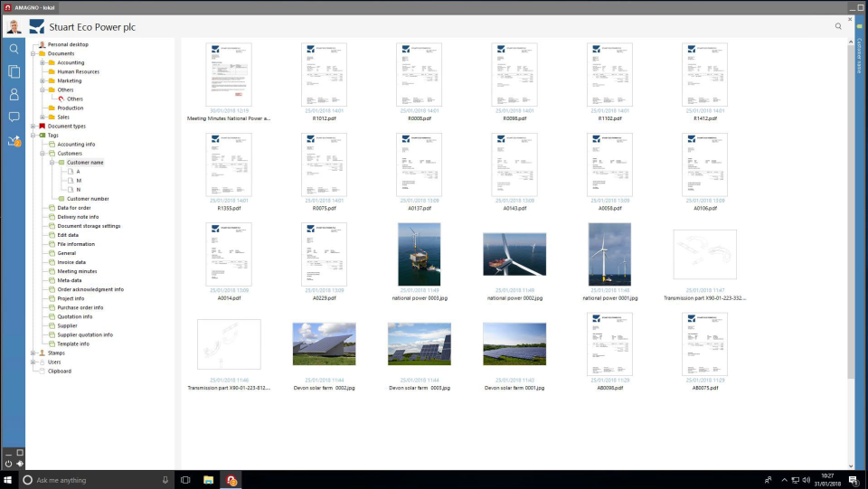This screenshot has height=489, width=868.
Task: Click the Clipboard icon in tree
Action: [42, 371]
